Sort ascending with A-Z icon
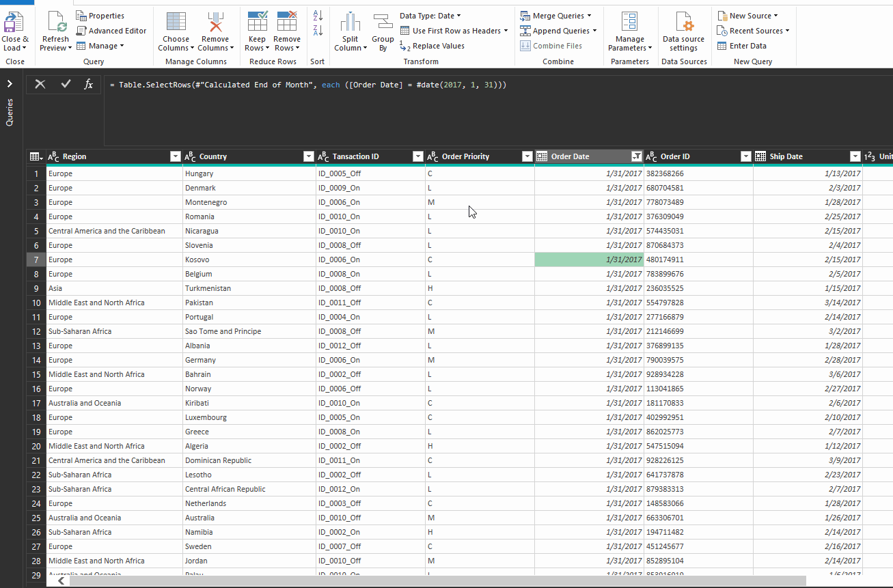 (x=318, y=15)
